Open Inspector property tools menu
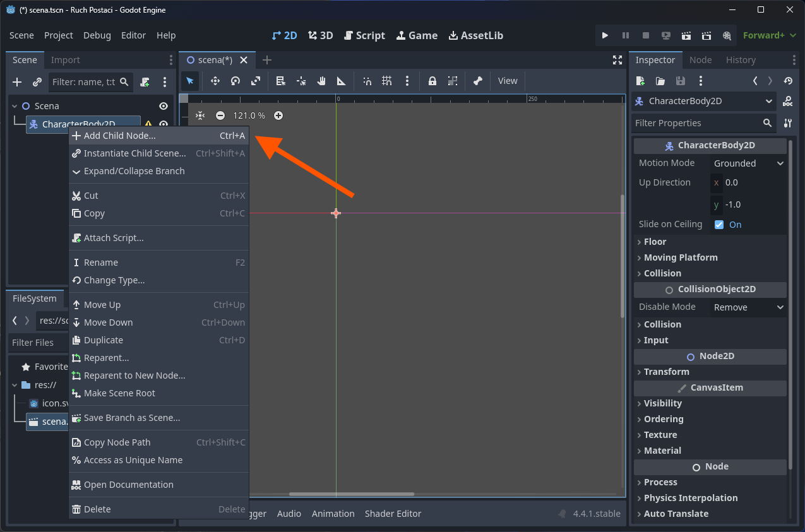This screenshot has height=532, width=805. pyautogui.click(x=788, y=123)
